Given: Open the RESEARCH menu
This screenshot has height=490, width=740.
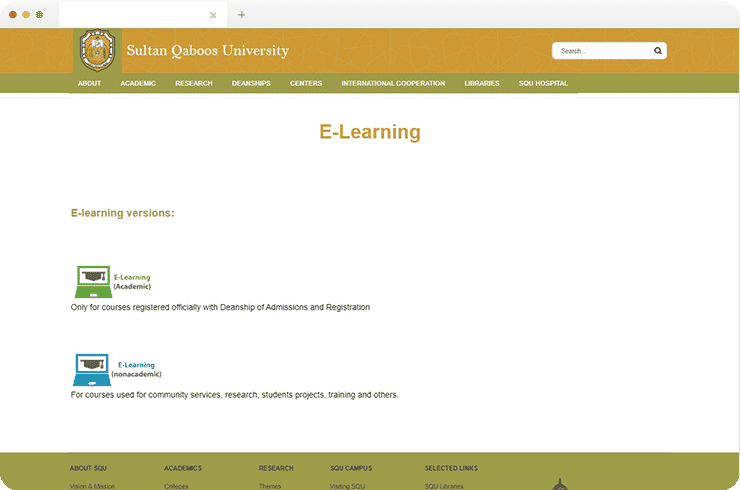Looking at the screenshot, I should [x=193, y=83].
